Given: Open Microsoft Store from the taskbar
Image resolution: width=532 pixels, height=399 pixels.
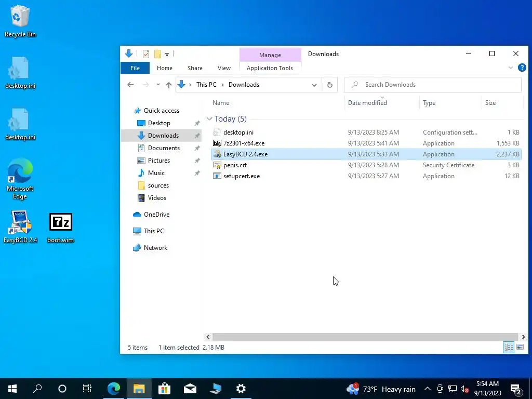Looking at the screenshot, I should (x=164, y=389).
